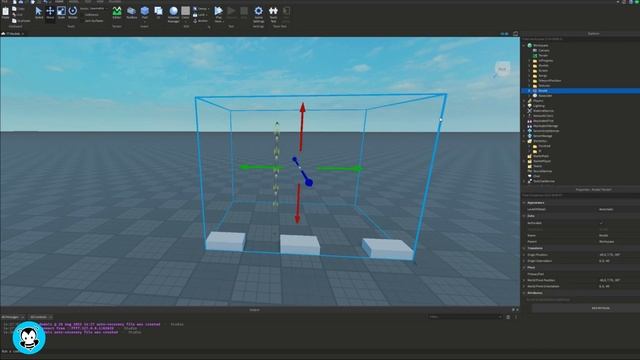Click the blue move handle sphere
The height and width of the screenshot is (360, 640).
pyautogui.click(x=309, y=182)
